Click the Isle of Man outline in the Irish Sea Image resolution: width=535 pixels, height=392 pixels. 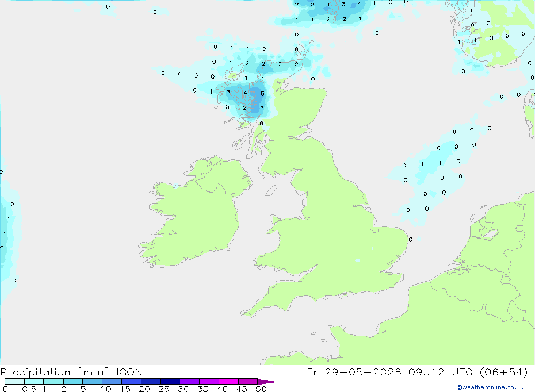coord(271,191)
